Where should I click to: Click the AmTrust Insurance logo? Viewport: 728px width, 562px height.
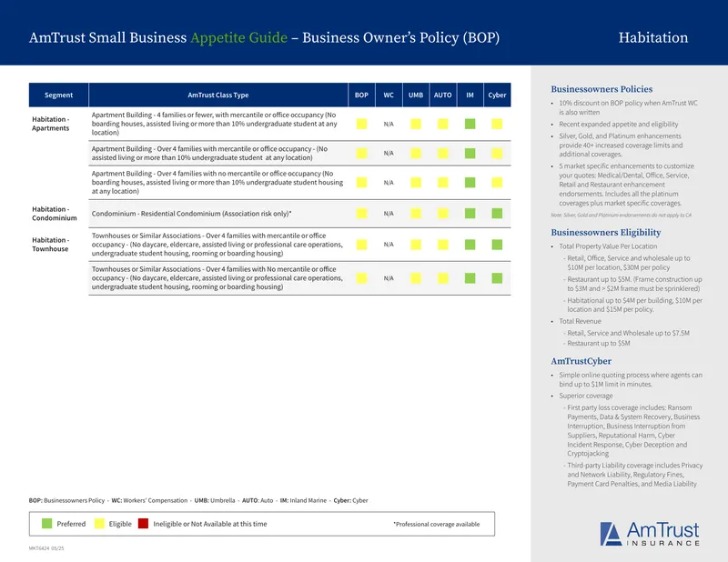pyautogui.click(x=650, y=534)
